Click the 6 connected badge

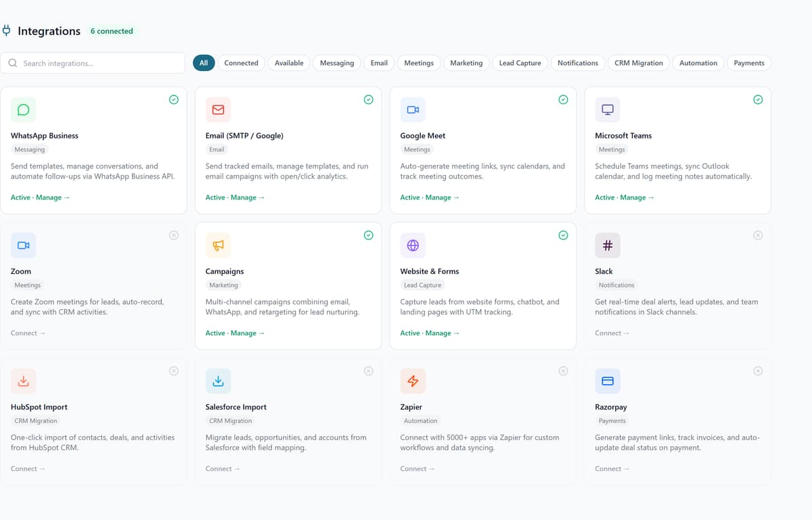click(112, 31)
